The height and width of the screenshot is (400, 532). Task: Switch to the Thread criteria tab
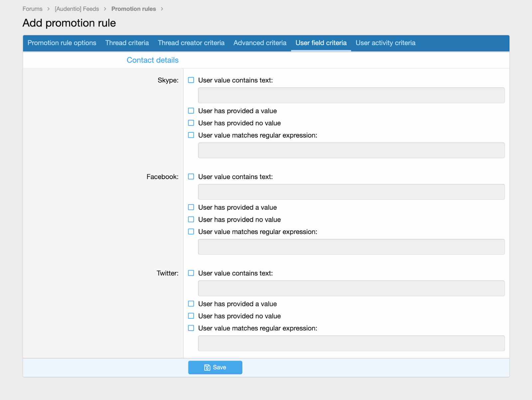pyautogui.click(x=127, y=43)
